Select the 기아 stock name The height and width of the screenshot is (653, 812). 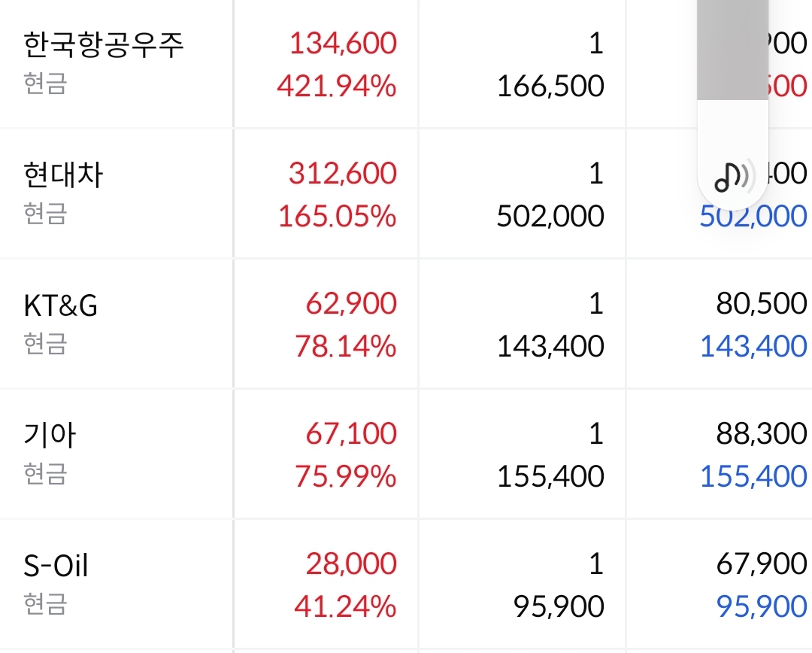(50, 436)
